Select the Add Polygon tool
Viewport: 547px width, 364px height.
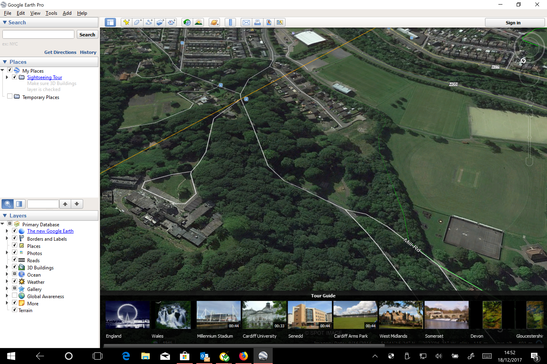(137, 22)
